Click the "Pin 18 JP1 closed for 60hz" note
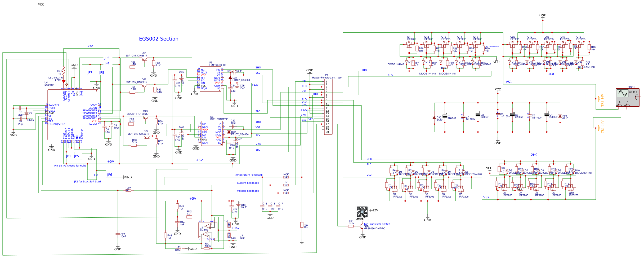The width and height of the screenshot is (644, 258). tap(70, 166)
